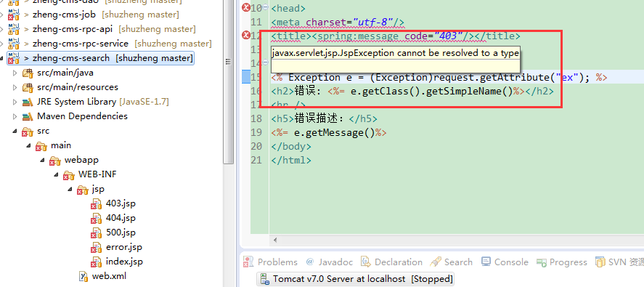Click the 403.jsp file icon
This screenshot has height=287, width=644.
tap(96, 204)
